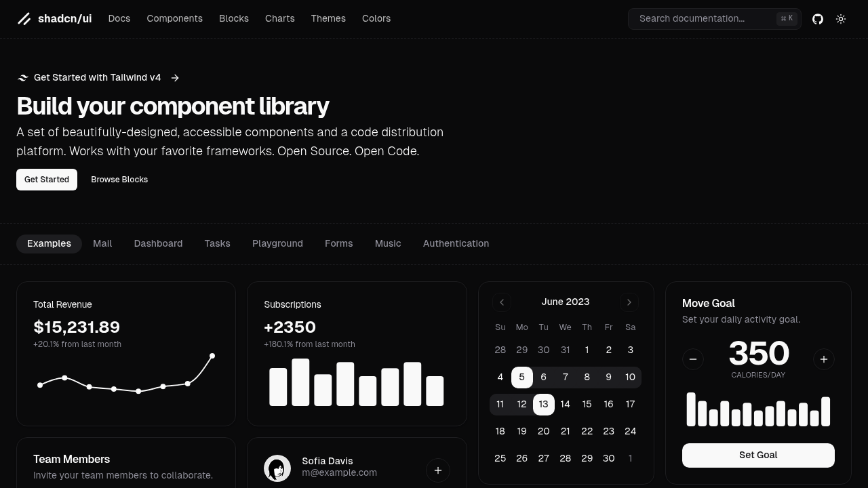Navigate to Themes in the top menu
This screenshot has width=868, height=488.
[x=328, y=18]
